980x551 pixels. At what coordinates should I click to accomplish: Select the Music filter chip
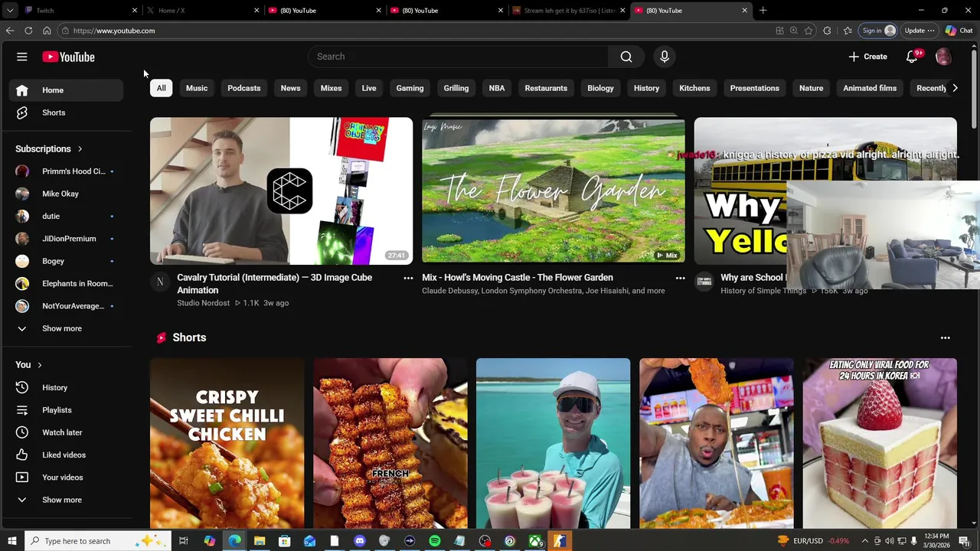197,88
